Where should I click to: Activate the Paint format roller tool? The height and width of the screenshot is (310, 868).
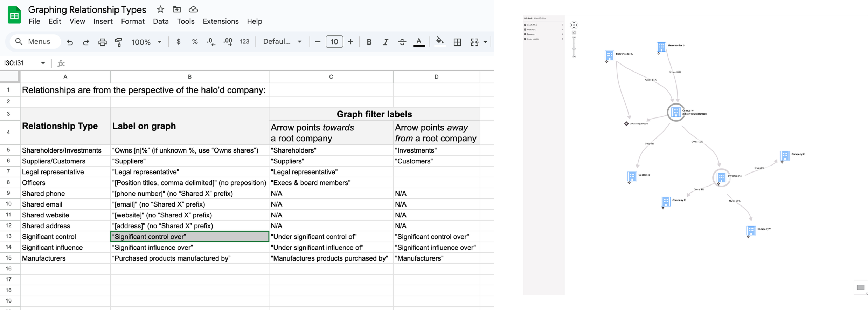click(x=119, y=42)
